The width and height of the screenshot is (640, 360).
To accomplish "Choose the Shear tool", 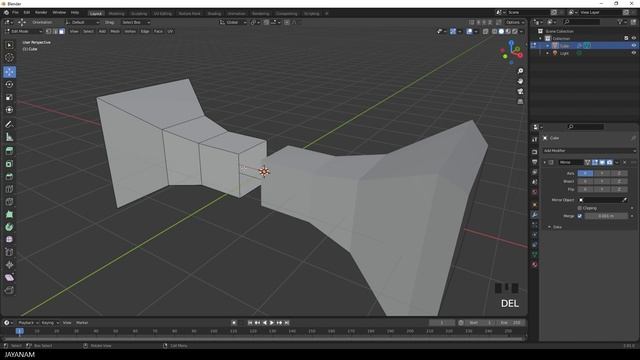I will pyautogui.click(x=9, y=278).
